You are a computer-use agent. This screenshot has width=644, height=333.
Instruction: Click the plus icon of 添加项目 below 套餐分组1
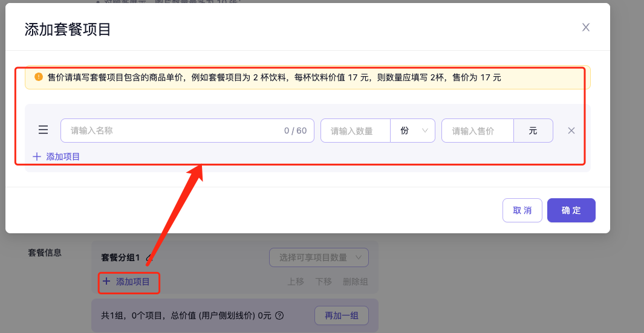pos(106,281)
